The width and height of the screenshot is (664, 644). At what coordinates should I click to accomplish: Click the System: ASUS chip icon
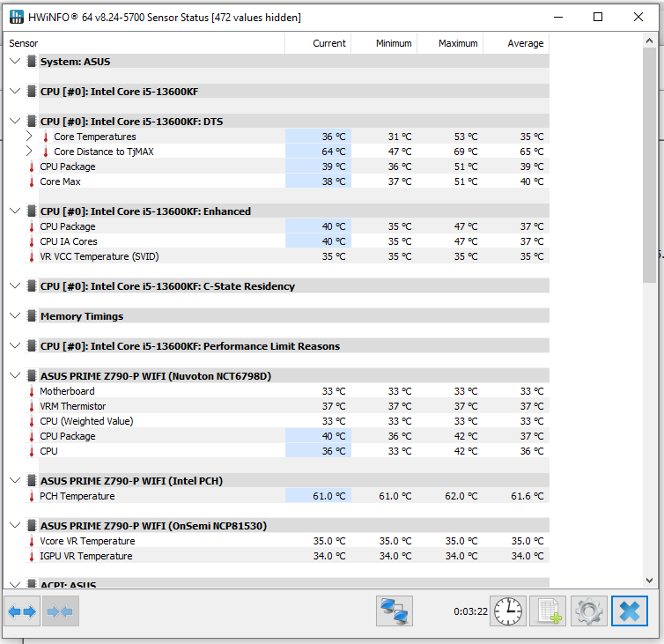[32, 62]
